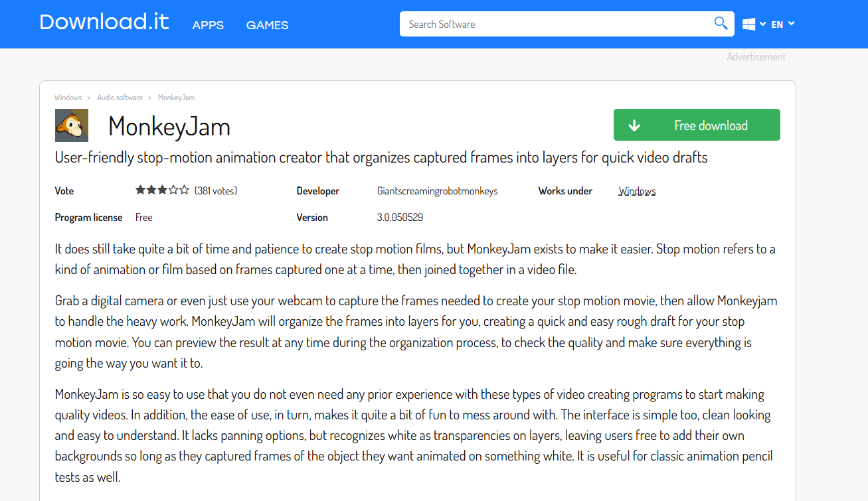
Task: Click the MonkeyJam monkey app icon
Action: click(x=72, y=125)
